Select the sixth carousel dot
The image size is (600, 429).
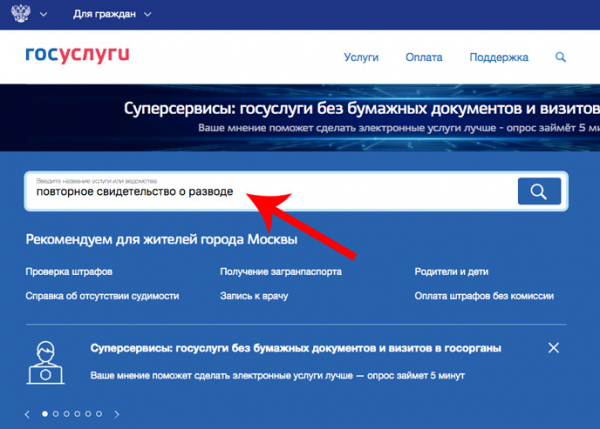tap(99, 414)
